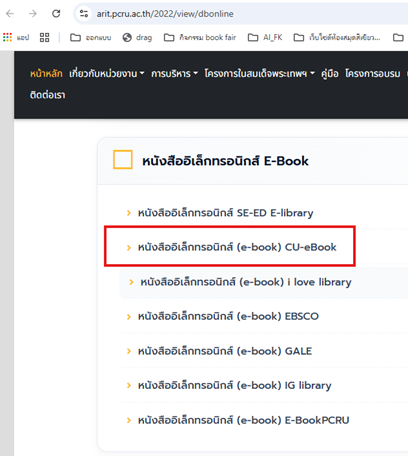Open the E-BookPCRU e-book link
Screen dimensions: 408x456
coord(244,420)
